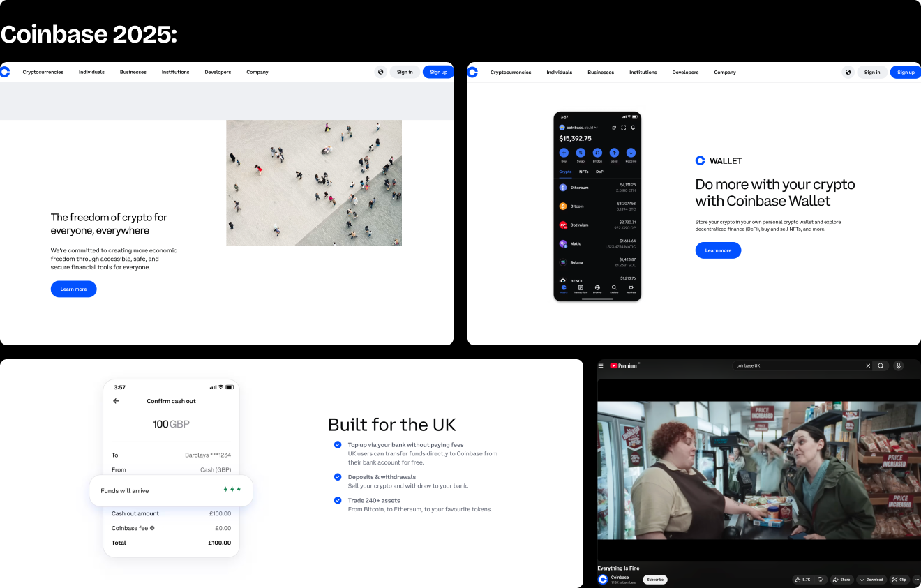Open Settings in wallet phone bottom bar
The width and height of the screenshot is (921, 588).
[631, 289]
